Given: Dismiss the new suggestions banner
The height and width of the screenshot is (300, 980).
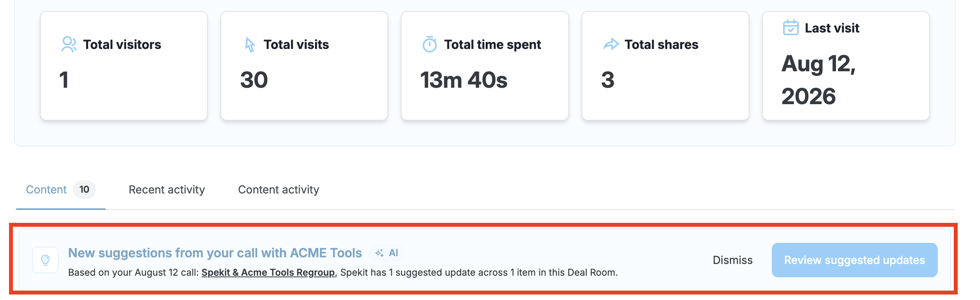Looking at the screenshot, I should [733, 260].
